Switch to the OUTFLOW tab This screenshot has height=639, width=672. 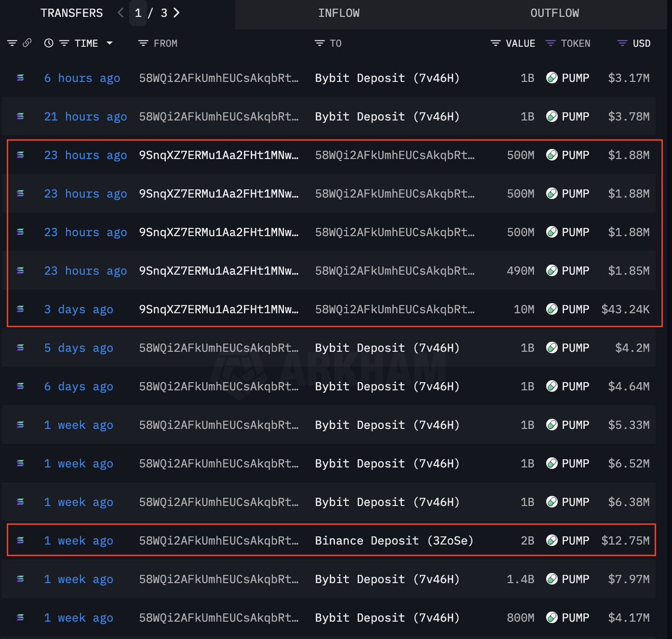[x=554, y=13]
